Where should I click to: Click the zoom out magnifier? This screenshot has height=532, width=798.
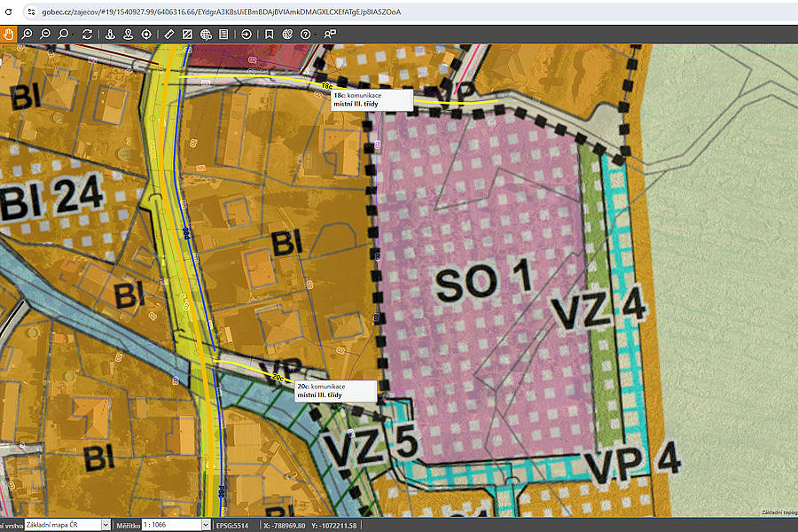click(45, 34)
